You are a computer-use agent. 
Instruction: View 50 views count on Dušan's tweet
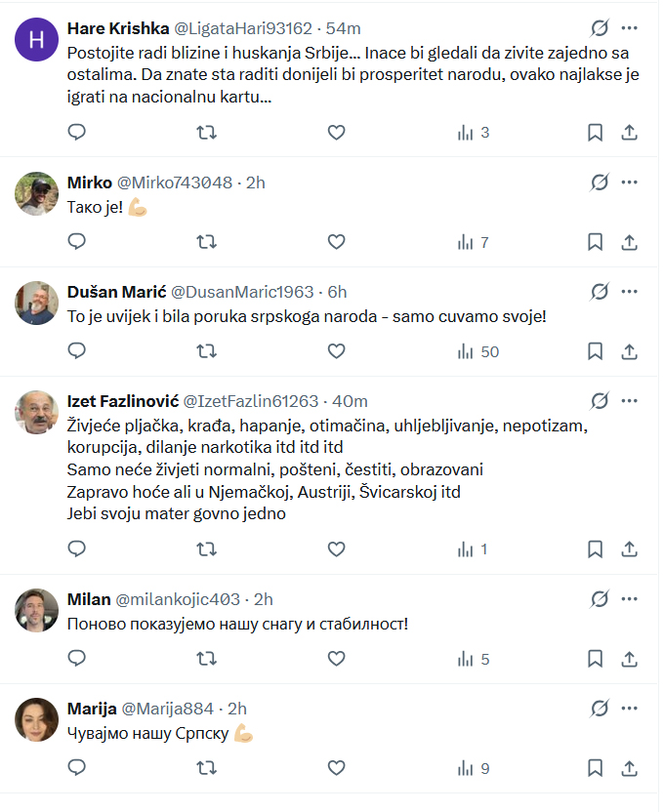478,351
